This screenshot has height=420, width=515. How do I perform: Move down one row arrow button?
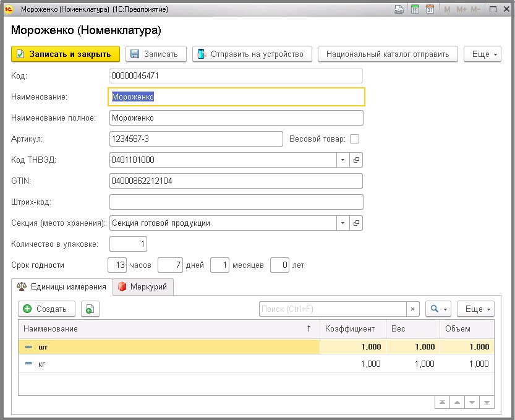coord(472,402)
